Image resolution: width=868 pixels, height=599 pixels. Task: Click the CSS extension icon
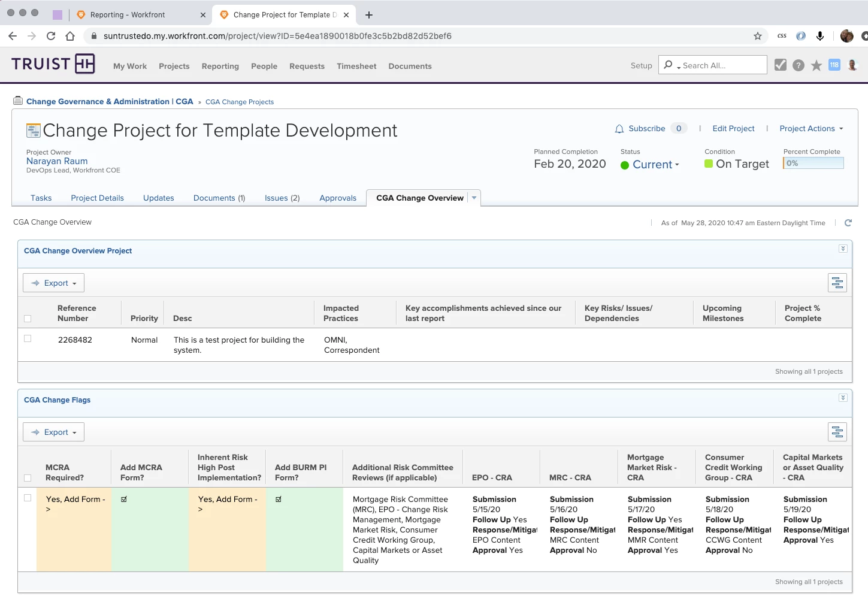(782, 36)
